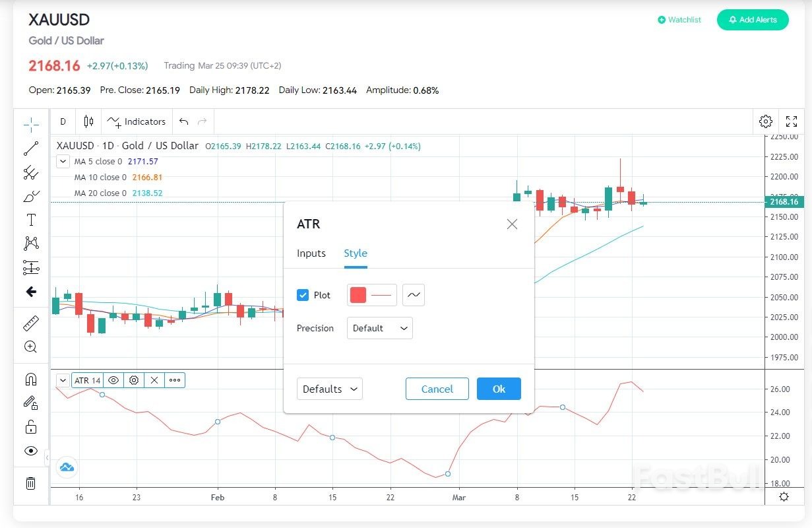
Task: Select the brush drawing tool
Action: click(30, 196)
